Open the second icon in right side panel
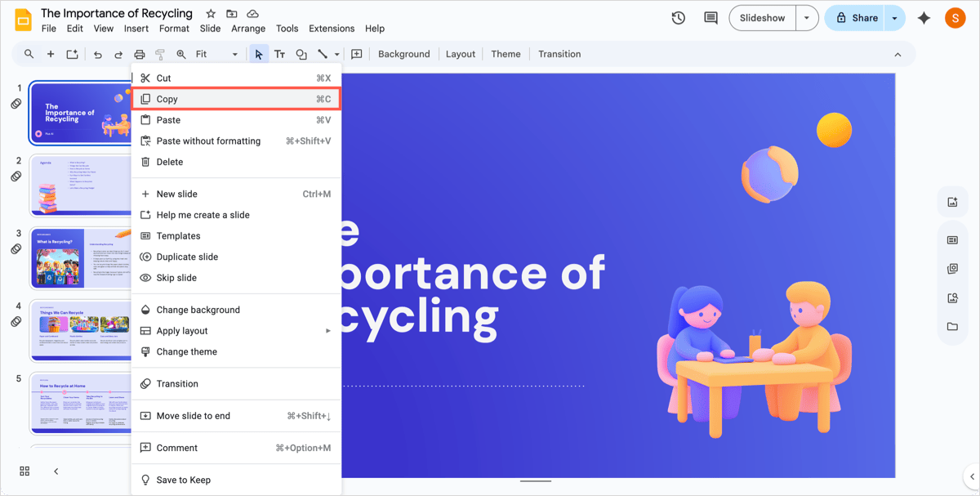980x496 pixels. 952,240
